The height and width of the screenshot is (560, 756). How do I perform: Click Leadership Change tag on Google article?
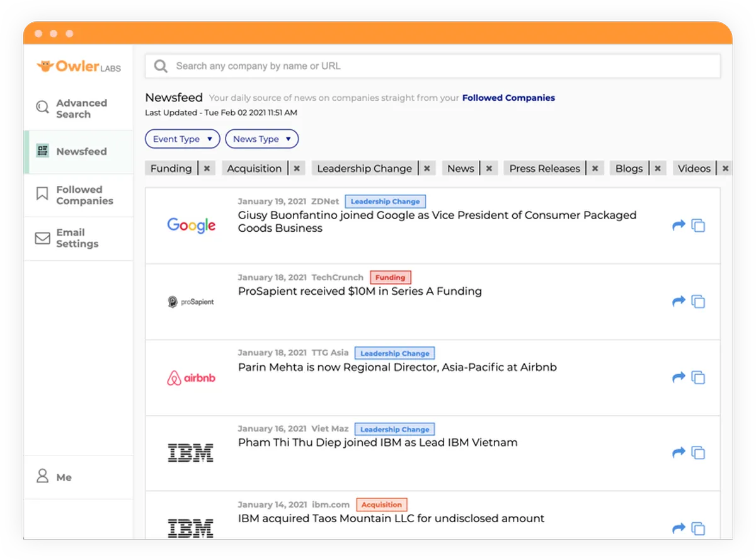(385, 202)
